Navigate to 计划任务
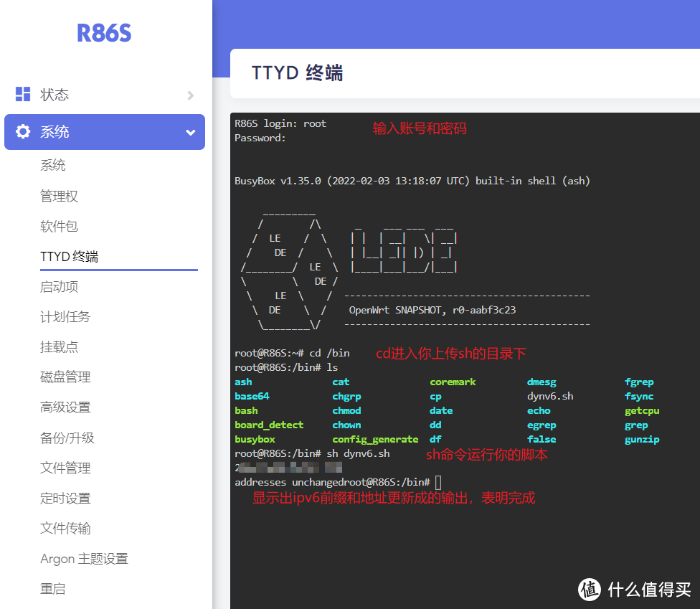Viewport: 700px width, 609px height. click(x=65, y=317)
